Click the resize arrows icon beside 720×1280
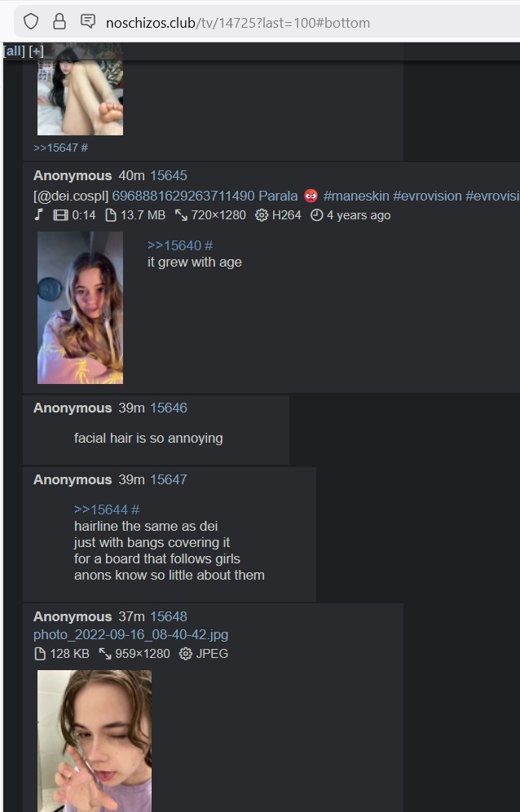520x812 pixels. click(x=181, y=215)
